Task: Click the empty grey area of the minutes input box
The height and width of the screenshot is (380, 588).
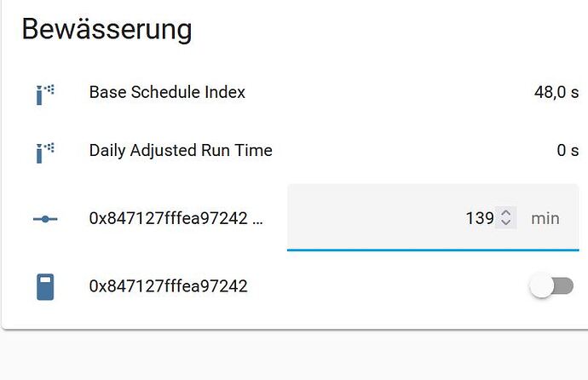Action: (375, 217)
